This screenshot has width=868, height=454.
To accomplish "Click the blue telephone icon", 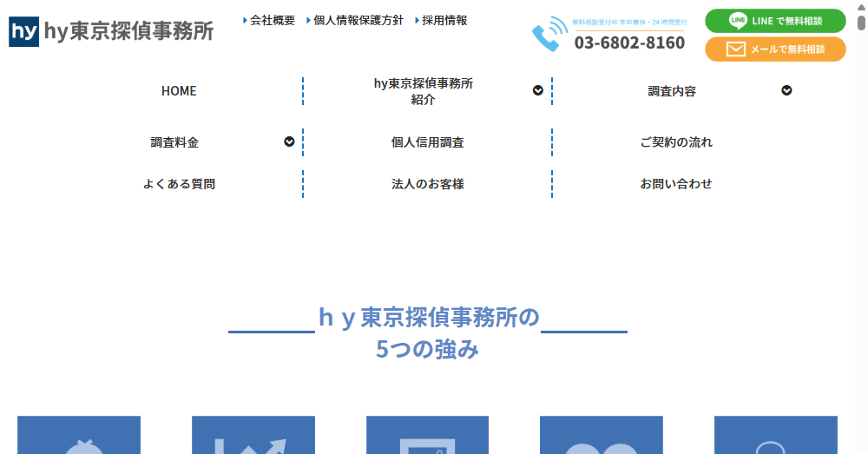I will 549,35.
